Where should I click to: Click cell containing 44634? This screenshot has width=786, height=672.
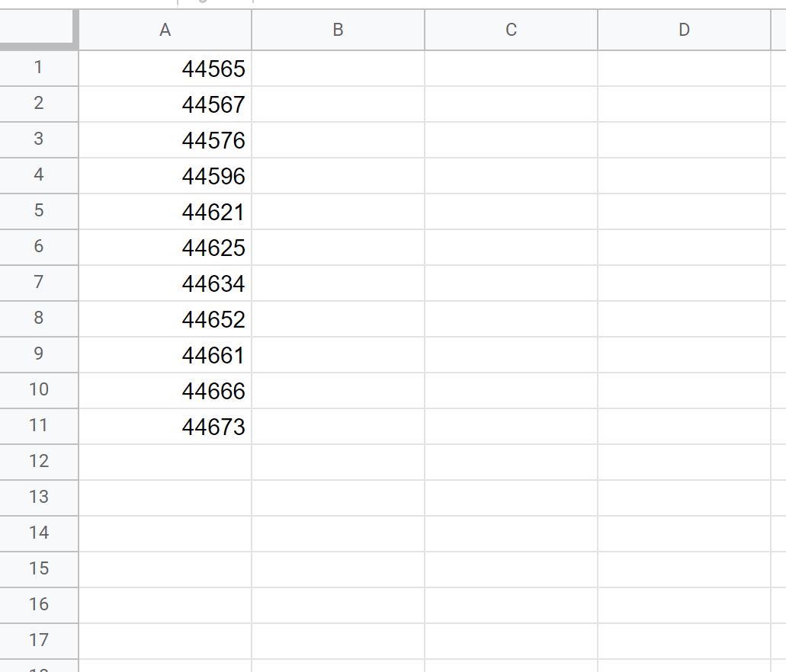(165, 283)
